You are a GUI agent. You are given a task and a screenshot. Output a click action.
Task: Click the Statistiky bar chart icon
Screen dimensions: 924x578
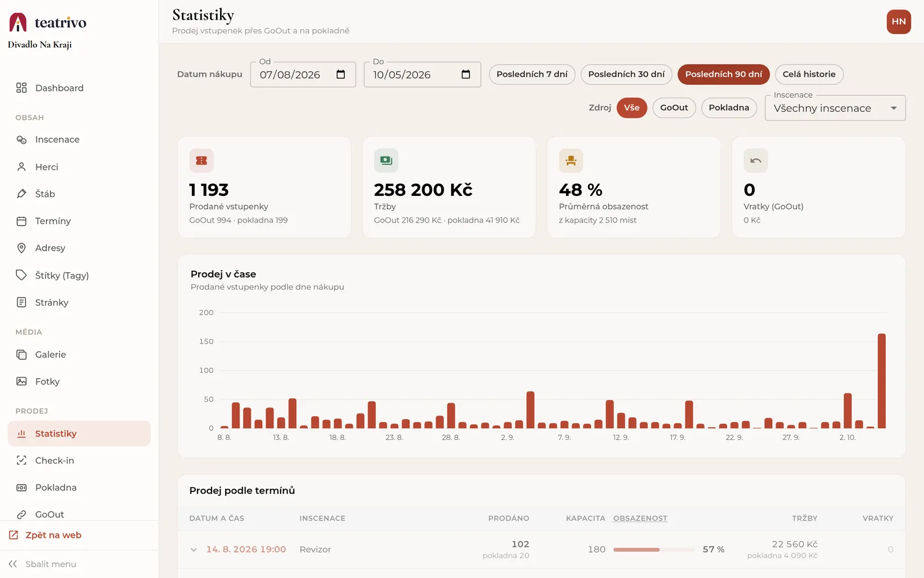(21, 433)
